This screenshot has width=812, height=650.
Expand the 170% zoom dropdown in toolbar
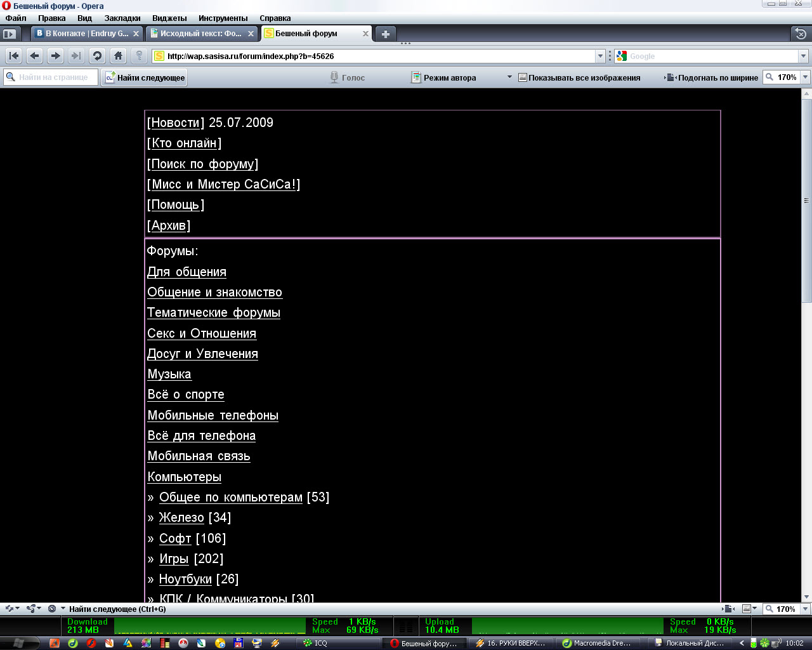pyautogui.click(x=805, y=77)
